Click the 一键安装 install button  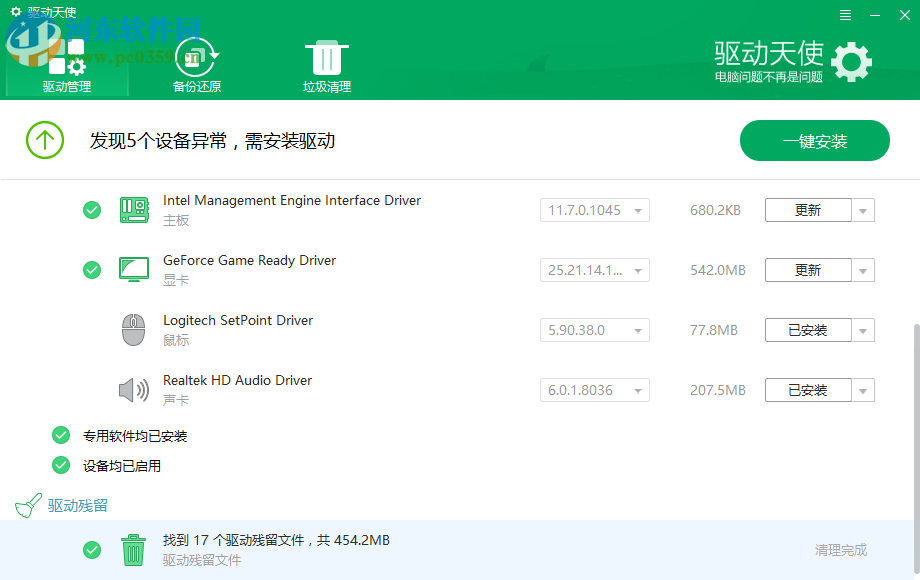click(814, 140)
